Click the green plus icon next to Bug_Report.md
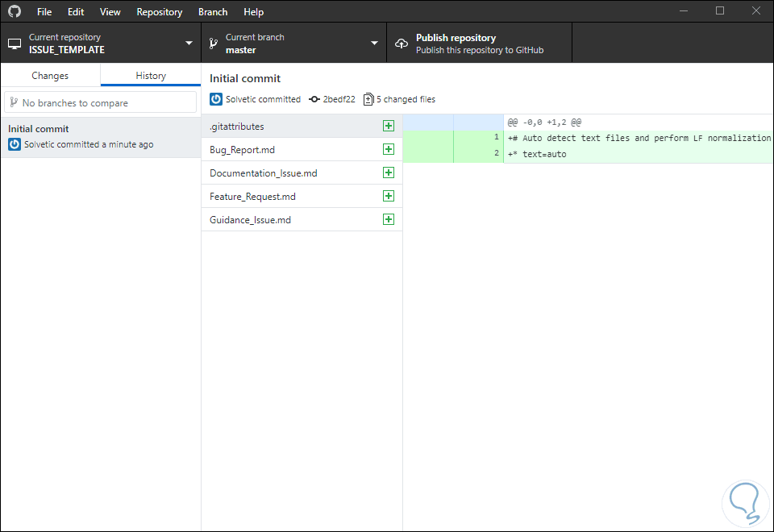The height and width of the screenshot is (532, 774). pos(389,149)
